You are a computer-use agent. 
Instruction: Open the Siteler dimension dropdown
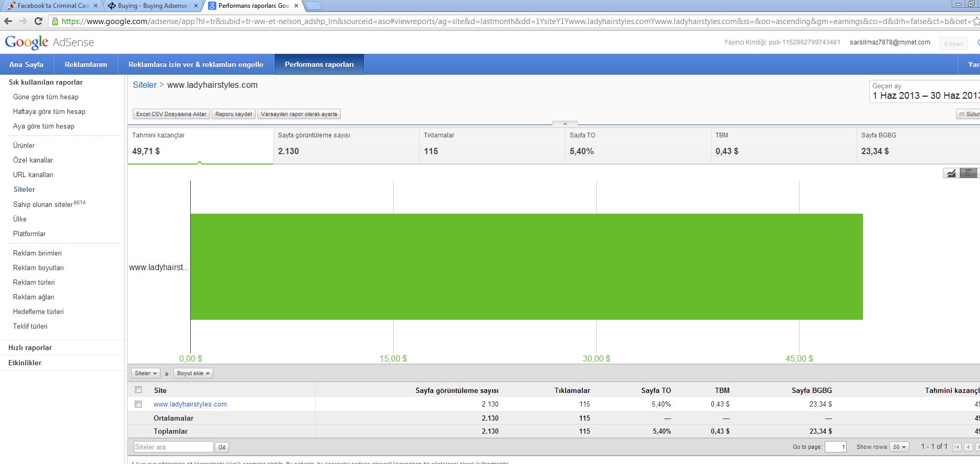[145, 373]
